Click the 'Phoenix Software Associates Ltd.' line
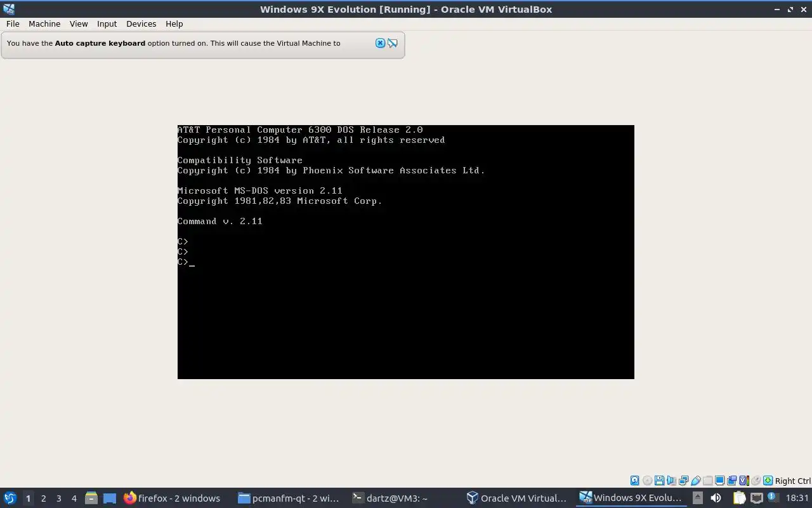This screenshot has height=508, width=812. click(331, 170)
